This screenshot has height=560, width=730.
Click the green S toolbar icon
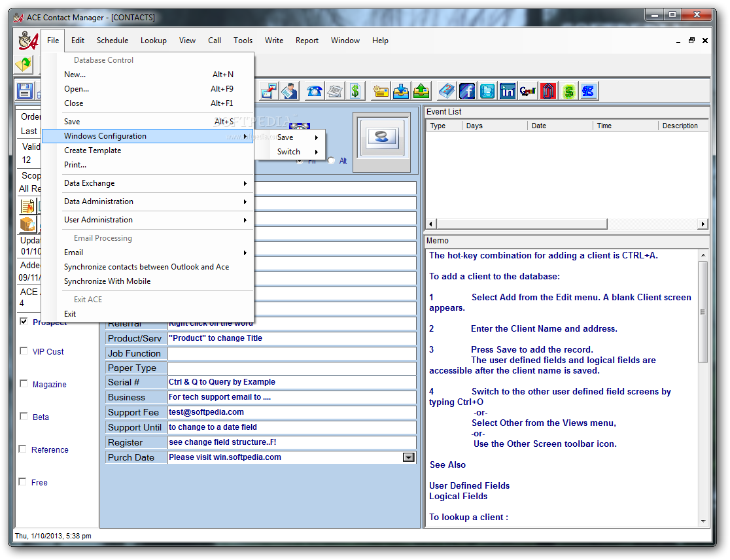pyautogui.click(x=569, y=91)
